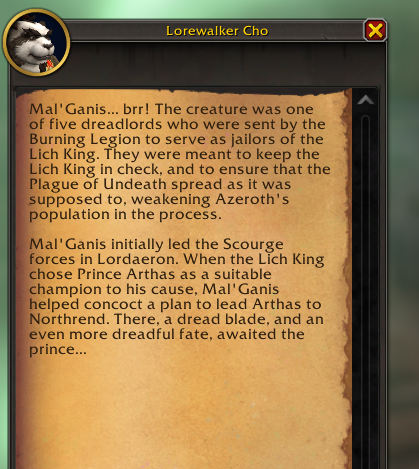This screenshot has height=469, width=419.
Task: Click the 'Lorewalker Cho' title text
Action: tap(217, 31)
